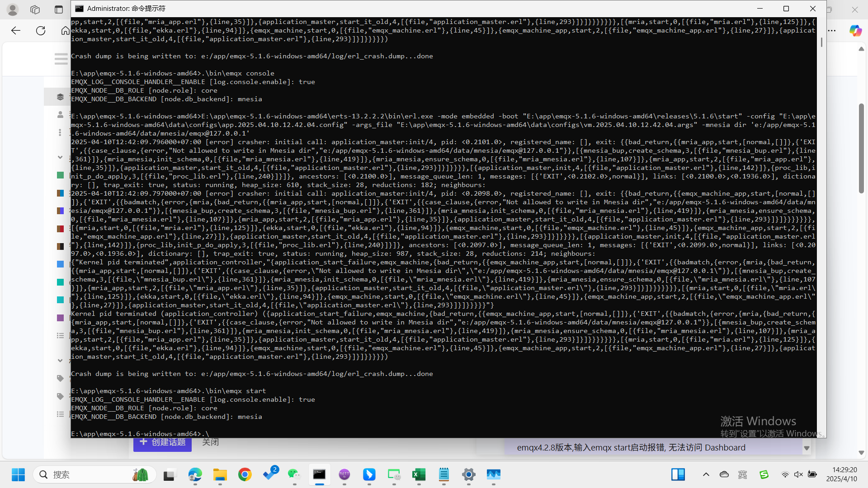Toggle the speaker mute icon in tray
This screenshot has height=488, width=868.
798,474
